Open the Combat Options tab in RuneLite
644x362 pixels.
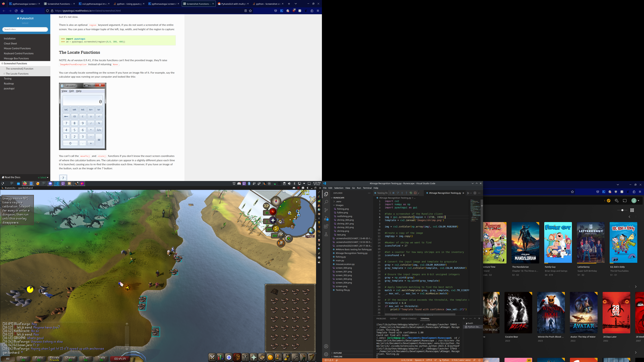coord(212,357)
